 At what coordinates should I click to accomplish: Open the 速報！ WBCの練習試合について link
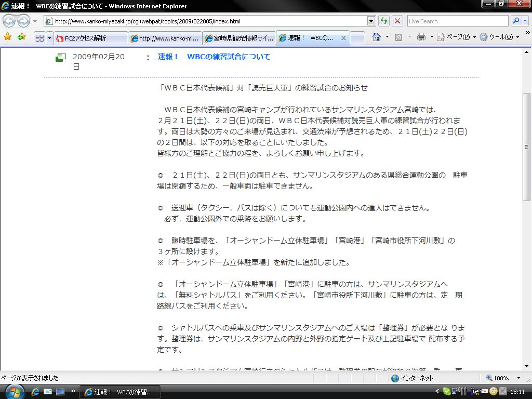click(214, 57)
